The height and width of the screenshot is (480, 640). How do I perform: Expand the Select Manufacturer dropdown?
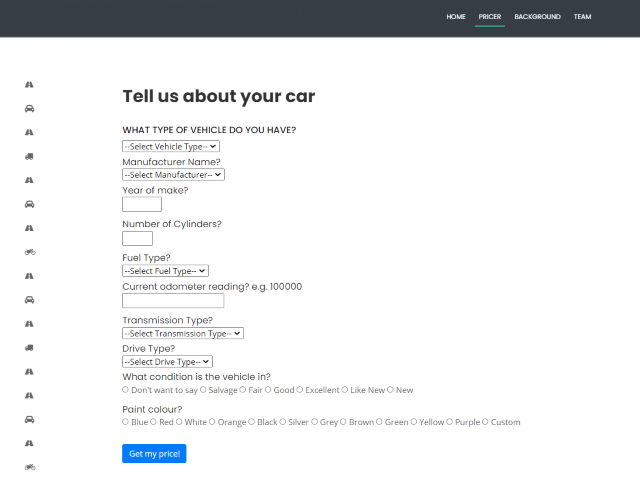(173, 174)
